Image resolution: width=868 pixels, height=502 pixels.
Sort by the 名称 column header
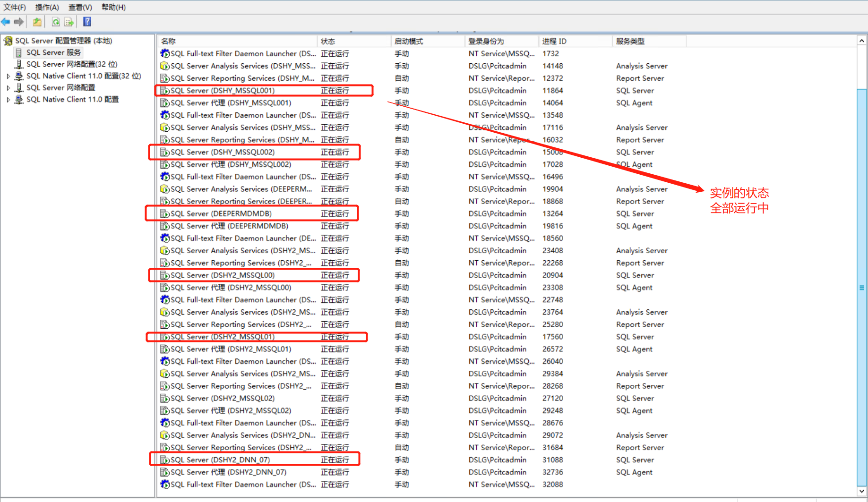tap(237, 41)
